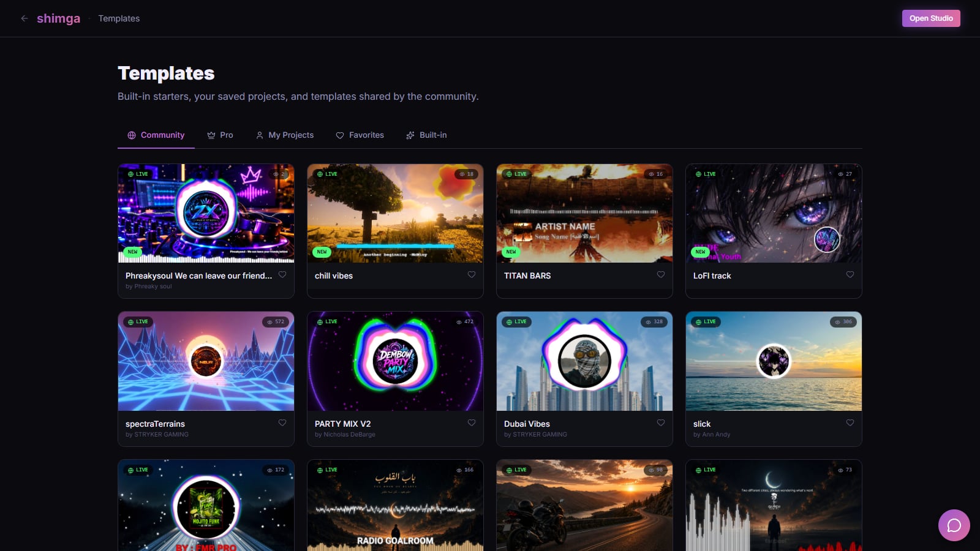Open the chat support bubble icon

pyautogui.click(x=954, y=525)
